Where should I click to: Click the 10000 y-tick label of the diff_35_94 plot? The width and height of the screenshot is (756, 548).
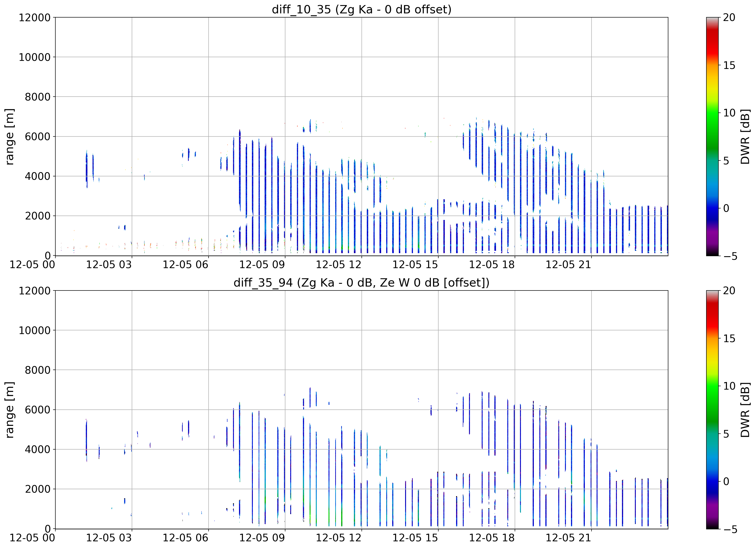pos(35,330)
